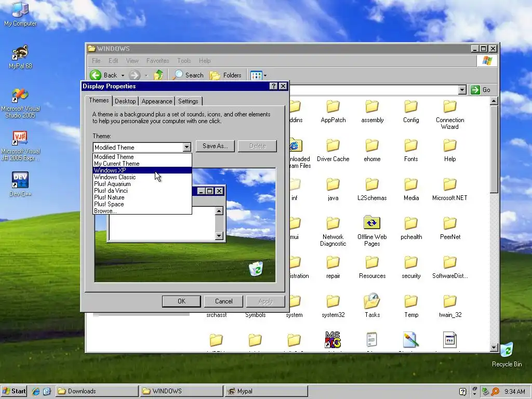The height and width of the screenshot is (399, 532).
Task: Click the Go button icon in address bar
Action: point(475,89)
